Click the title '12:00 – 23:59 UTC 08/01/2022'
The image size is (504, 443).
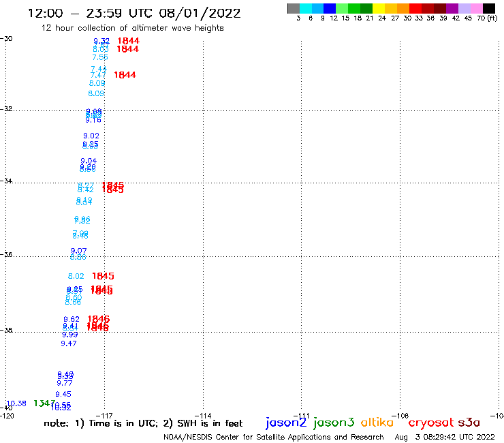[x=134, y=14]
